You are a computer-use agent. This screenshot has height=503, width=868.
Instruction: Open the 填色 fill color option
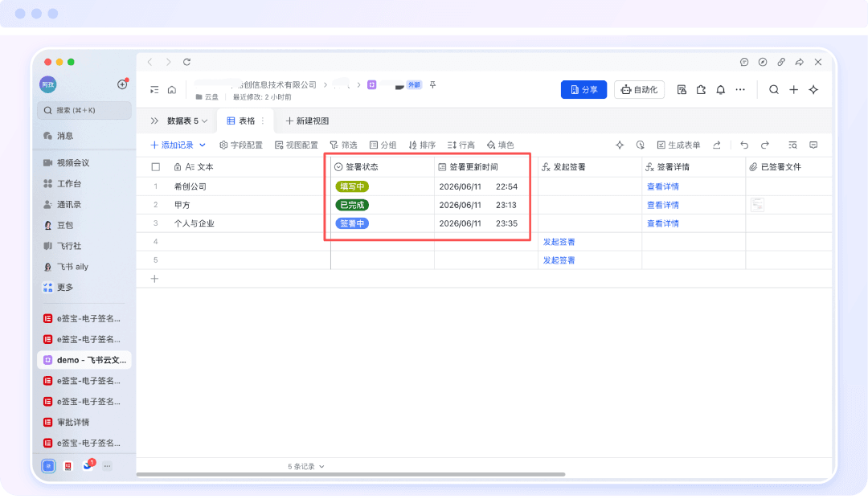click(x=501, y=145)
